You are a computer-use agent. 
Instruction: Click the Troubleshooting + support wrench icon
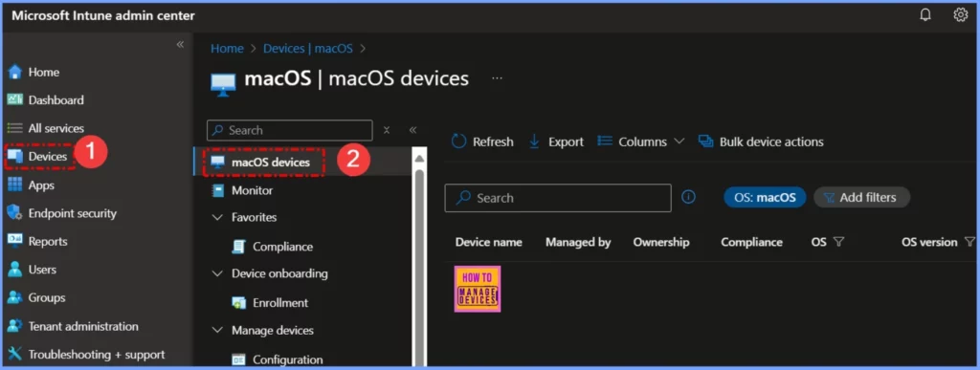click(x=15, y=355)
